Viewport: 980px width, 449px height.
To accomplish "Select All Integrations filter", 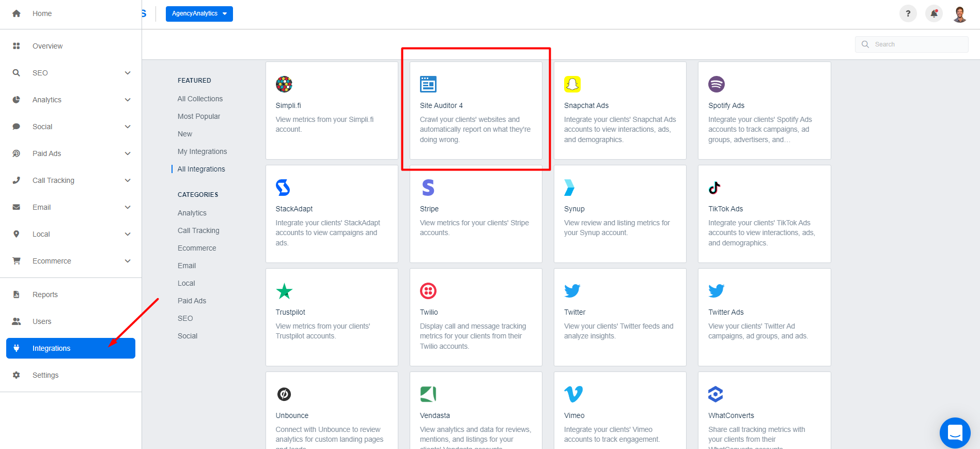I will pyautogui.click(x=201, y=169).
